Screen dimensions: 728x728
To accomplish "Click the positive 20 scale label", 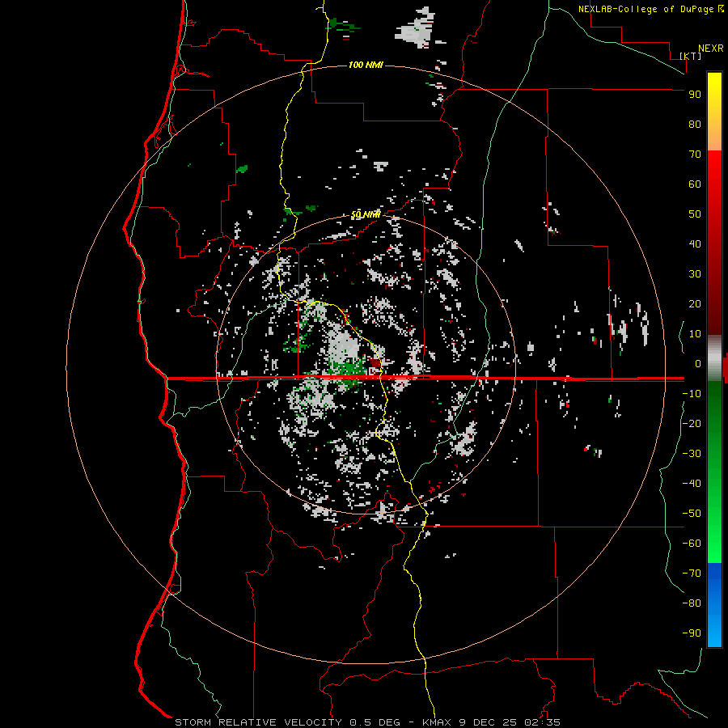I will point(695,303).
